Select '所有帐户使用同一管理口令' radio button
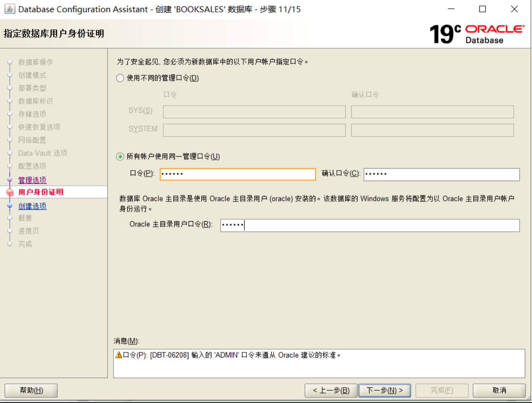The height and width of the screenshot is (403, 532). (x=120, y=157)
